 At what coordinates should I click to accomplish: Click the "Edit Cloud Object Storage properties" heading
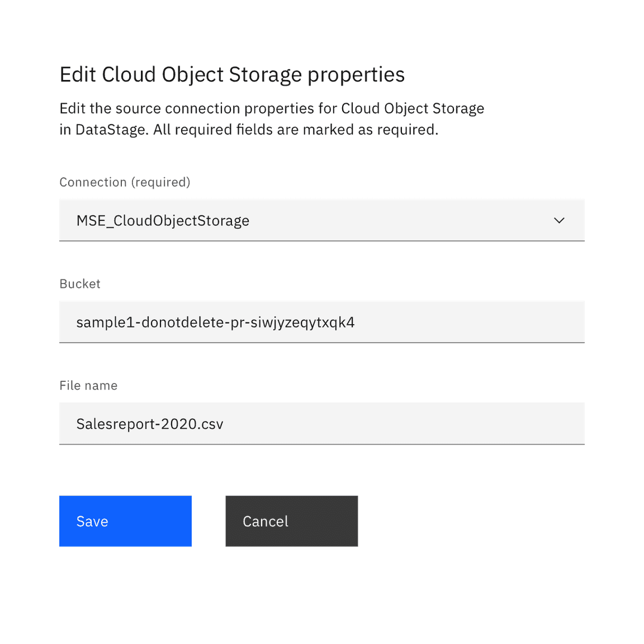[232, 75]
